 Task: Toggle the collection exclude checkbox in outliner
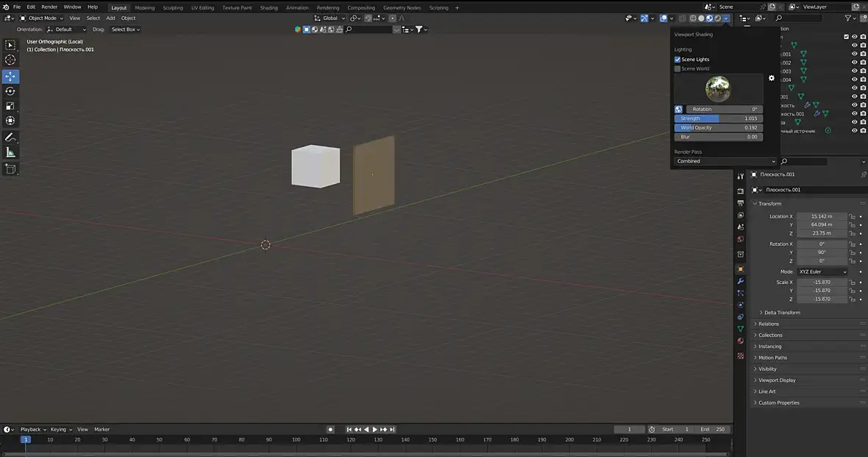tap(846, 37)
